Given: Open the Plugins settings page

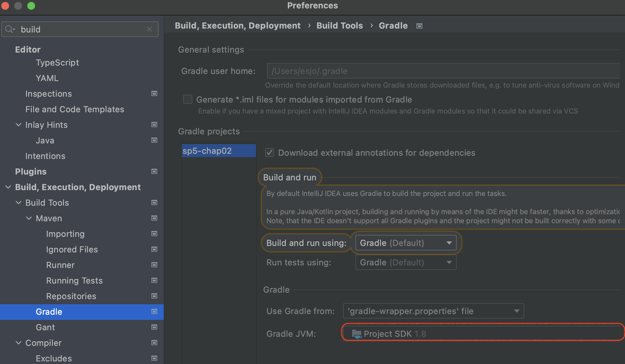Looking at the screenshot, I should pos(31,171).
